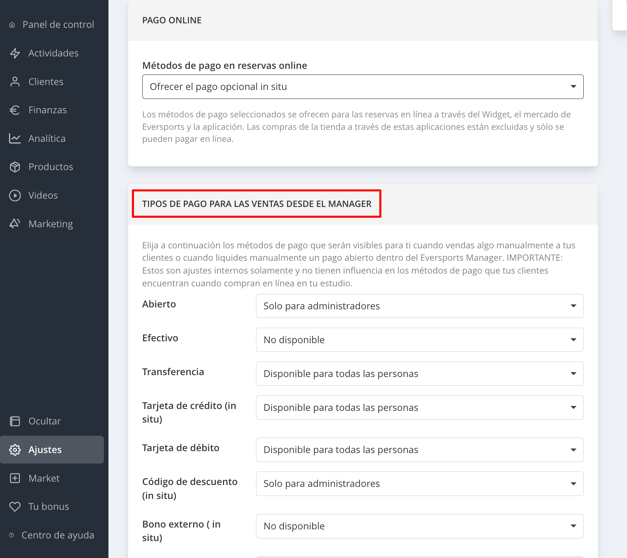Open Centro de ayuda link
Image resolution: width=627 pixels, height=558 pixels.
pos(57,535)
